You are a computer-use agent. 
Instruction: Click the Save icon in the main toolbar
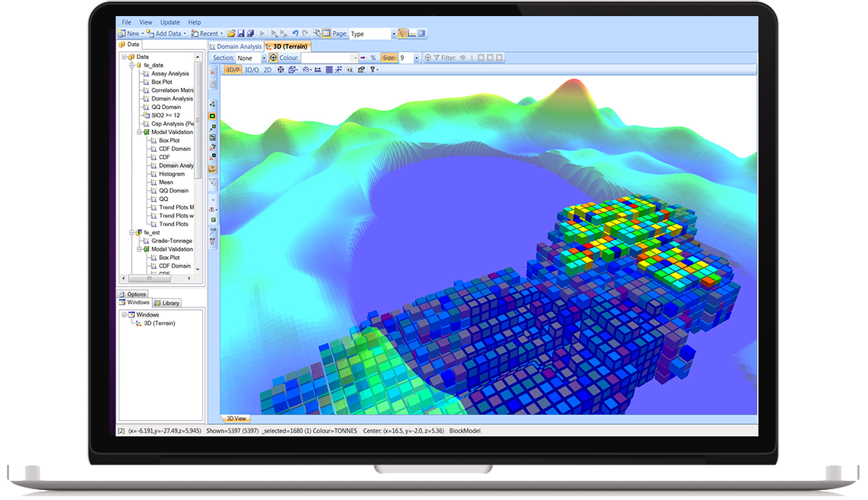tap(241, 34)
